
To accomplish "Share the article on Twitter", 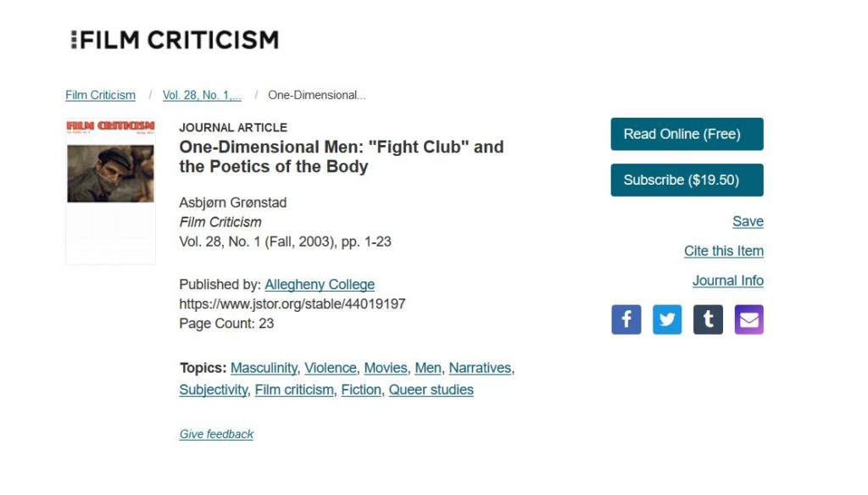I will point(667,320).
